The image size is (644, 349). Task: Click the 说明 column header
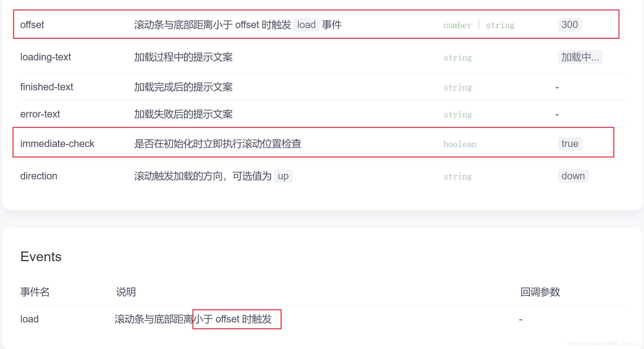click(x=126, y=292)
